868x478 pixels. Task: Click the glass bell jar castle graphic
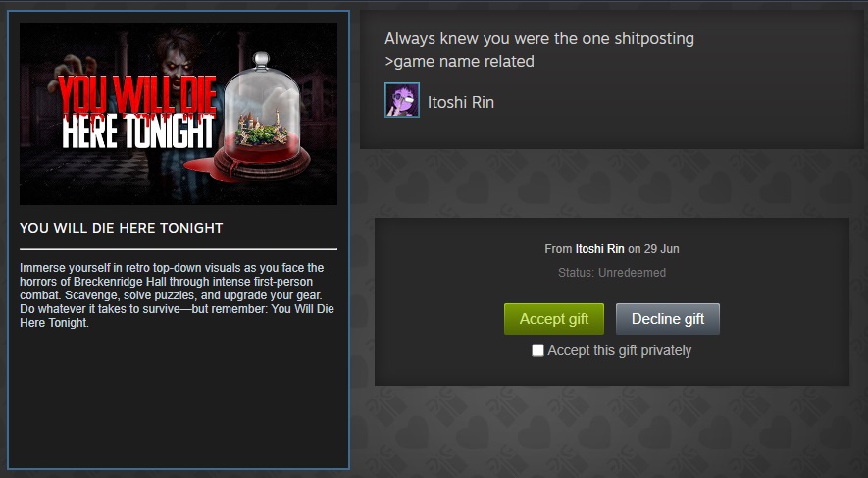[x=261, y=116]
